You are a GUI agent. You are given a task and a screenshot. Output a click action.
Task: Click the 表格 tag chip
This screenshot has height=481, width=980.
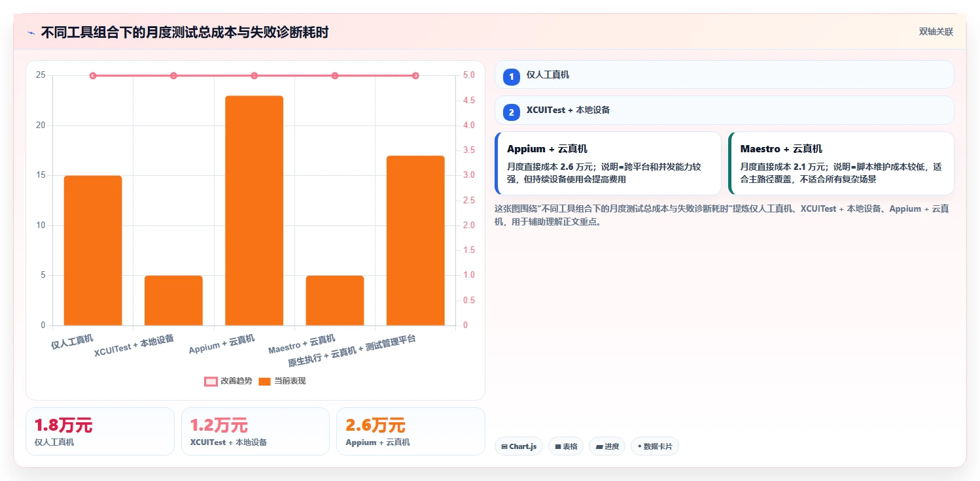coord(566,446)
